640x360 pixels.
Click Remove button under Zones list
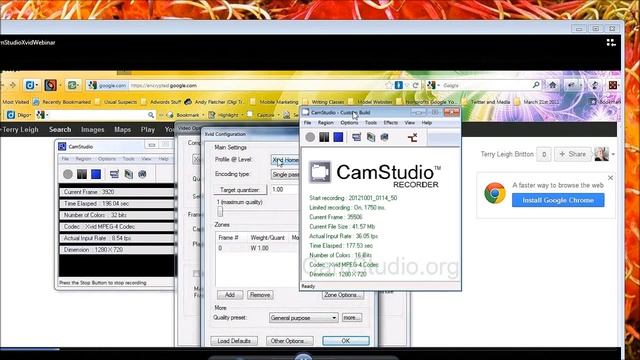pos(260,295)
